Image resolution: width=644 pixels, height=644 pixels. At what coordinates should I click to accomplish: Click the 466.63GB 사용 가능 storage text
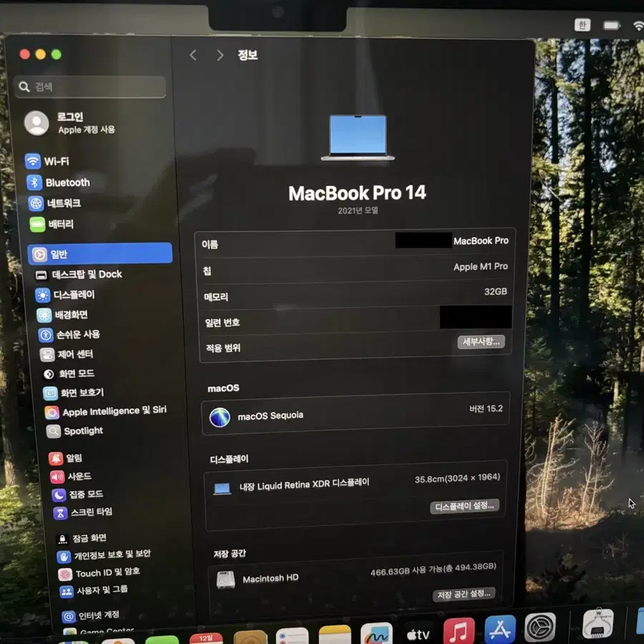(434, 570)
